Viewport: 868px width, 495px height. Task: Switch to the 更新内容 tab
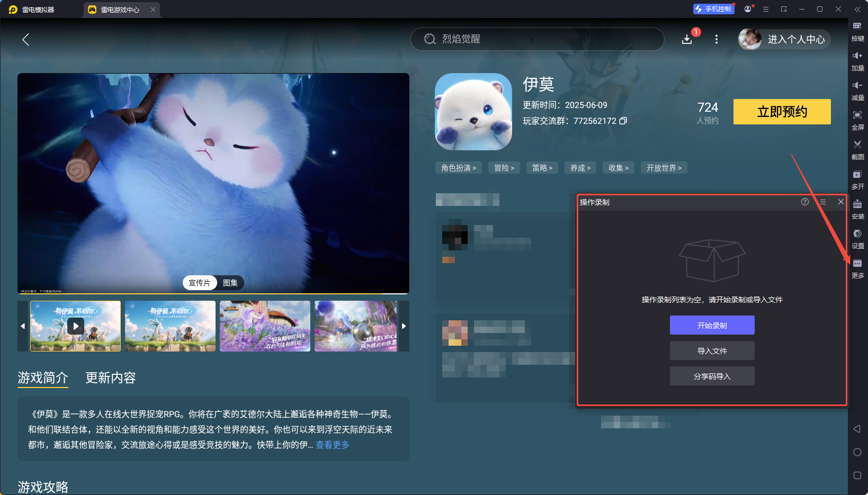pos(110,378)
